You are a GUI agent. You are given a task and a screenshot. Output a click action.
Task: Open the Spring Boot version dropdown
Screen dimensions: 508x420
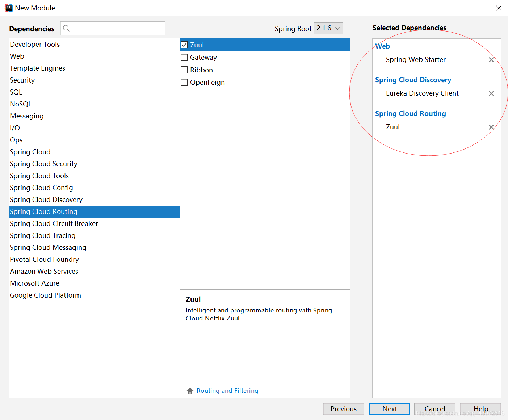pyautogui.click(x=328, y=28)
